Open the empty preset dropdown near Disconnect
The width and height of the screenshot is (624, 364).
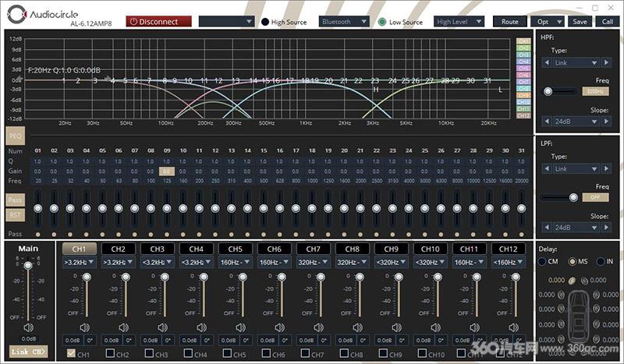click(x=226, y=22)
